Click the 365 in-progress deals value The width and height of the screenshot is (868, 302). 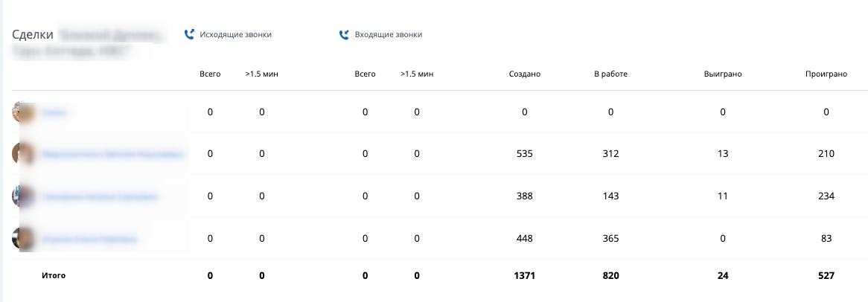tap(610, 239)
